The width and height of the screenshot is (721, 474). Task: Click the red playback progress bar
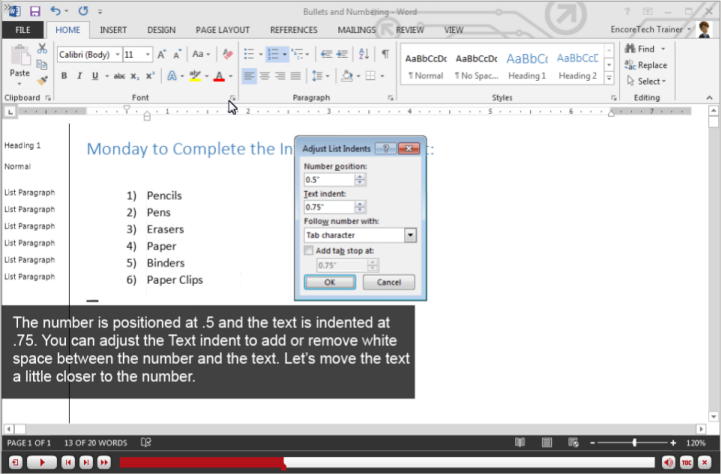202,463
